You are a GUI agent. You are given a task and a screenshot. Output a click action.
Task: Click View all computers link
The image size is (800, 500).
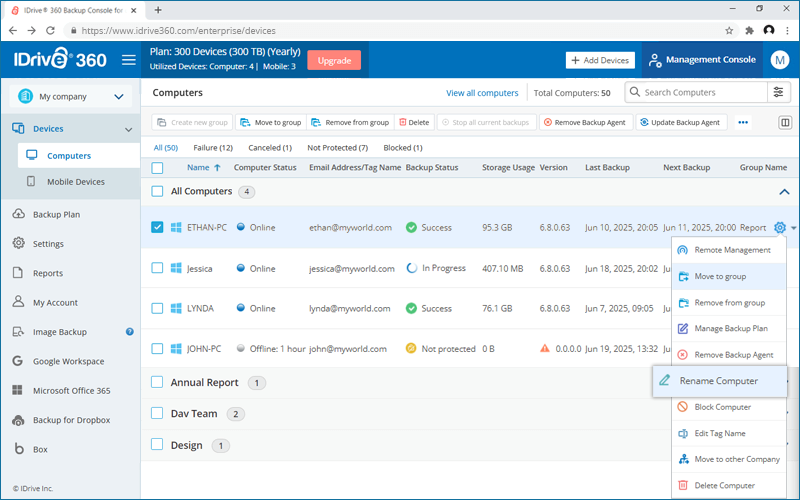tap(482, 93)
